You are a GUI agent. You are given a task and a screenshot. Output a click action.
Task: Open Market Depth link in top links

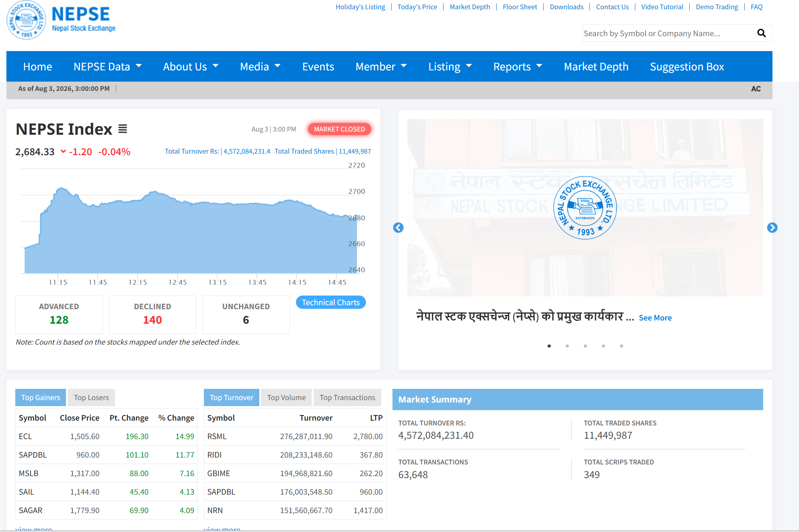[x=470, y=7]
